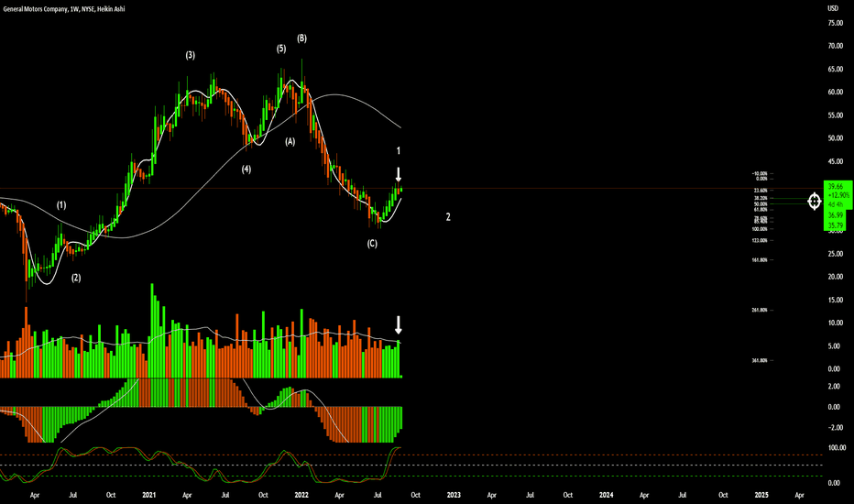
Task: Click the 2024 time axis label
Action: [607, 495]
